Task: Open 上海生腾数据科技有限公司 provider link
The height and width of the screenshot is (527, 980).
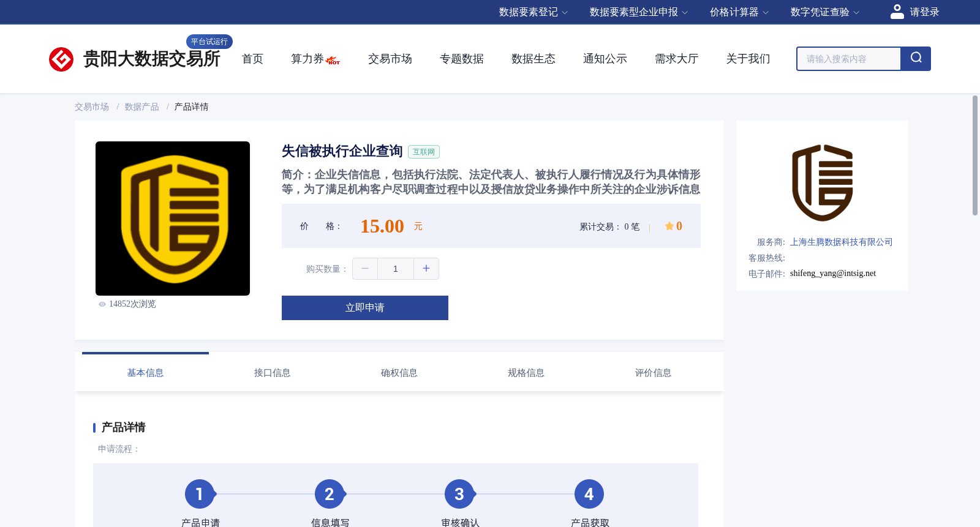Action: (841, 242)
